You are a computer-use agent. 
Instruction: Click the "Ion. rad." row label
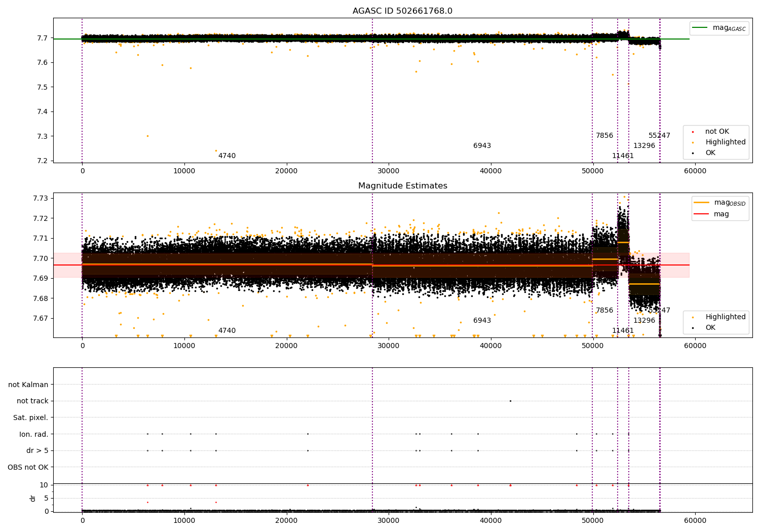[x=34, y=434]
